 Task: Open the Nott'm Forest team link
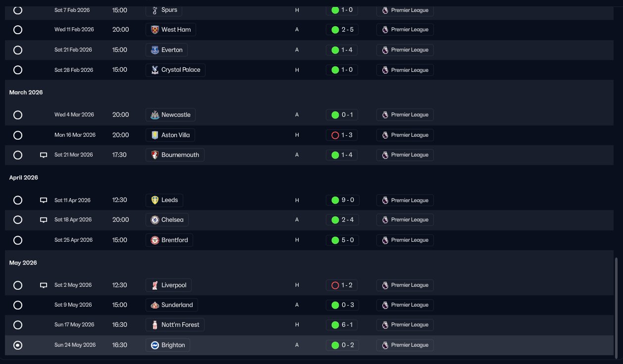(x=175, y=325)
